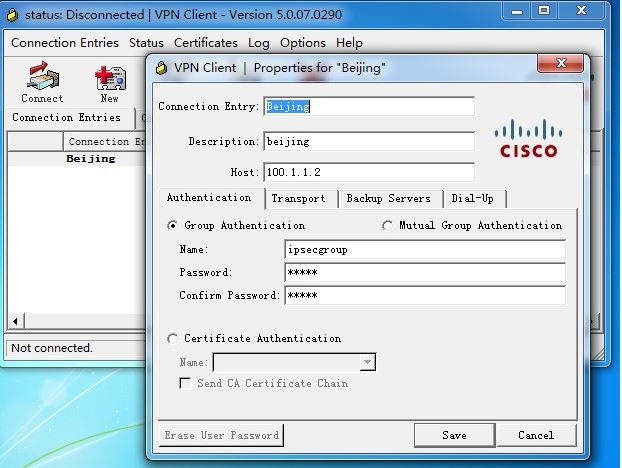Click the Erase User Password button
Image resolution: width=622 pixels, height=468 pixels.
click(221, 435)
